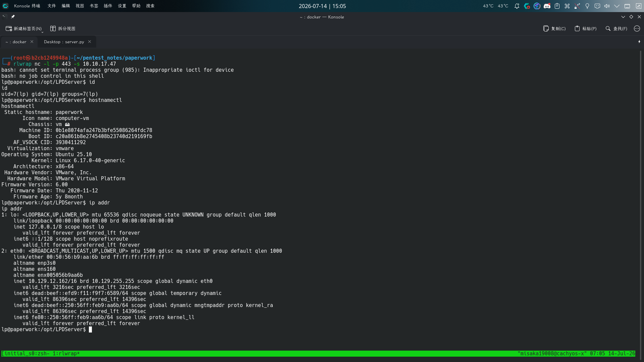Open the 搜索 item in the top bar

pos(150,6)
